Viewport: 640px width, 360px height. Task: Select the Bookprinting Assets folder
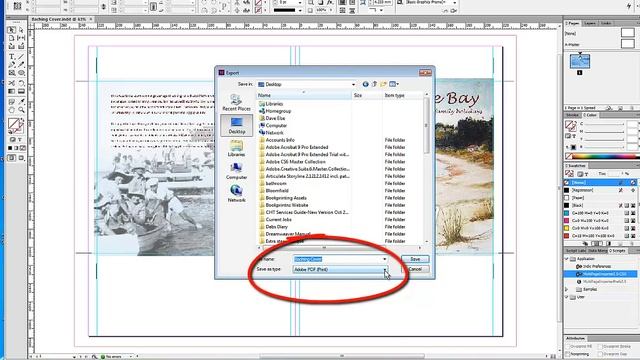click(286, 198)
